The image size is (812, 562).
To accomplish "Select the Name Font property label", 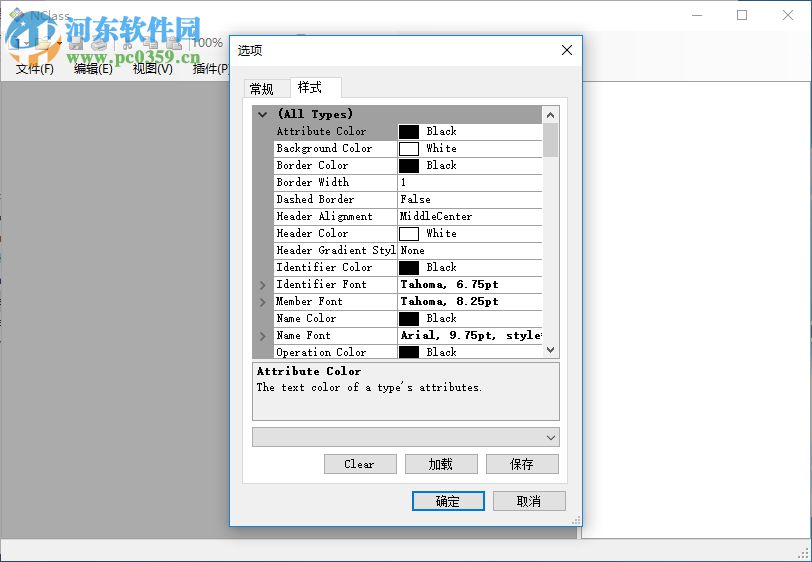I will [x=303, y=336].
